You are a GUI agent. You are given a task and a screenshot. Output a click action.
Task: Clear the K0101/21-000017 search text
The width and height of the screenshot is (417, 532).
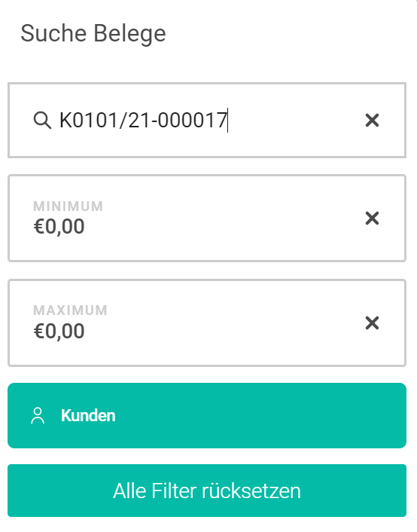[372, 120]
